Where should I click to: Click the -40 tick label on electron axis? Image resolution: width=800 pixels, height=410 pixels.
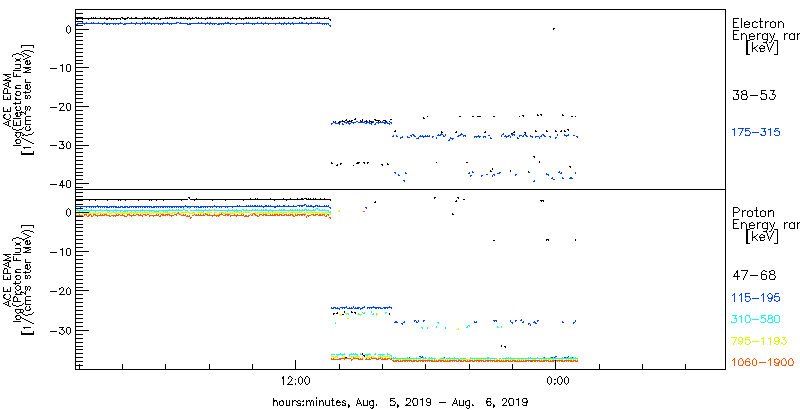pos(61,183)
